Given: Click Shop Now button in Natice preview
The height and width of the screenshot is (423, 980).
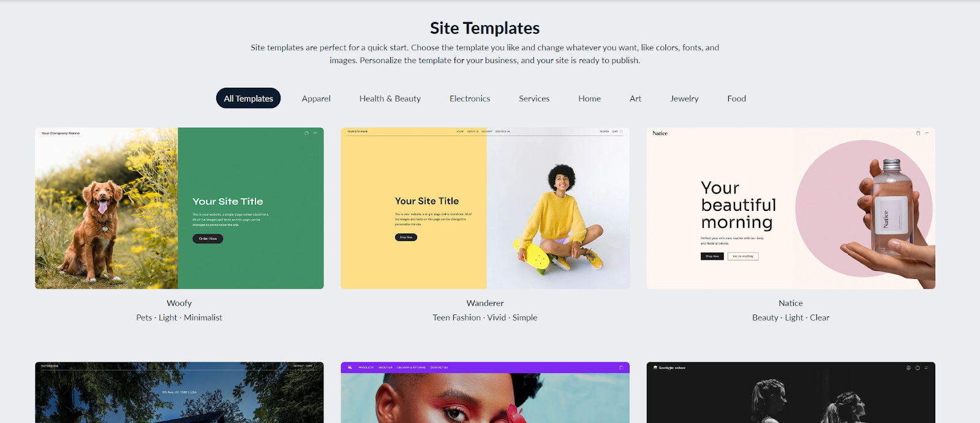Looking at the screenshot, I should tap(712, 256).
